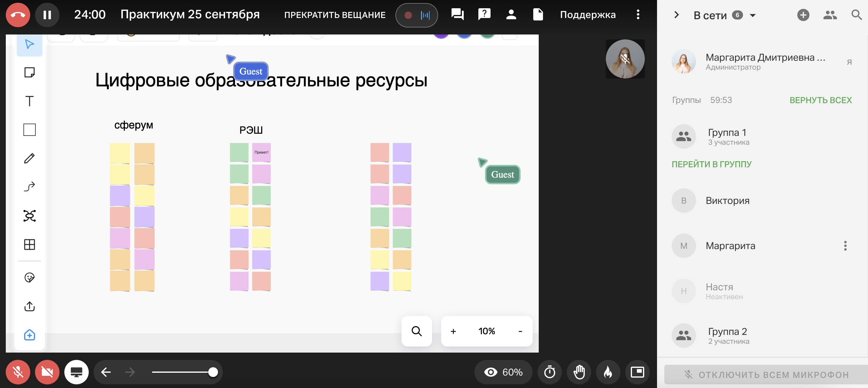Select Группа 1 in participants list
Image resolution: width=868 pixels, height=388 pixels.
point(762,137)
